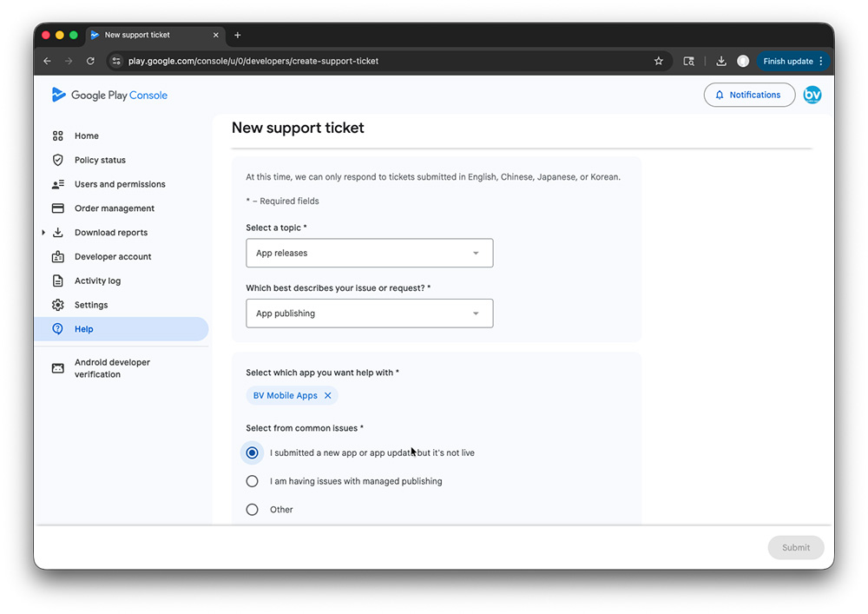Image resolution: width=868 pixels, height=614 pixels.
Task: Click the search tabs icon in the toolbar
Action: point(688,61)
